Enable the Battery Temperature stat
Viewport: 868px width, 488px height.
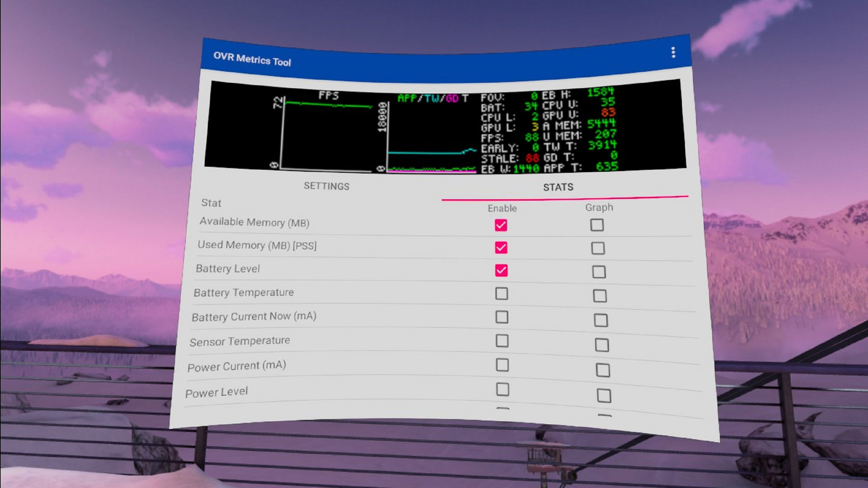[x=501, y=294]
